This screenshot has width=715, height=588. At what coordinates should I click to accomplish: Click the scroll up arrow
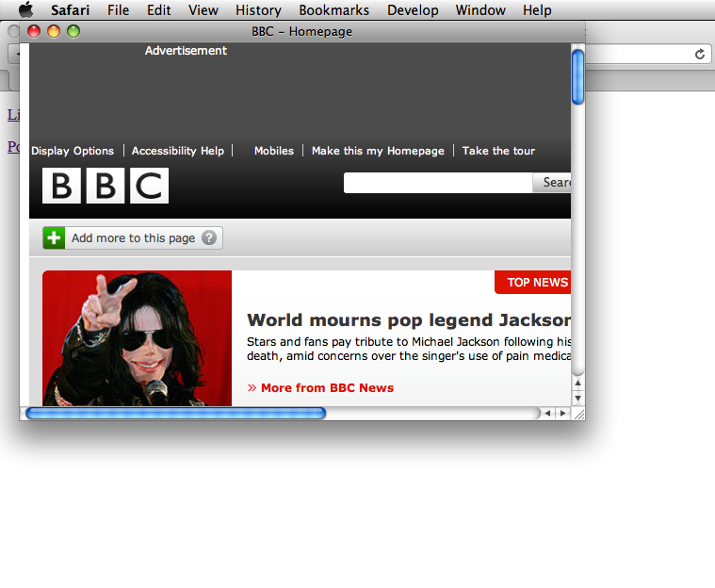coord(577,384)
